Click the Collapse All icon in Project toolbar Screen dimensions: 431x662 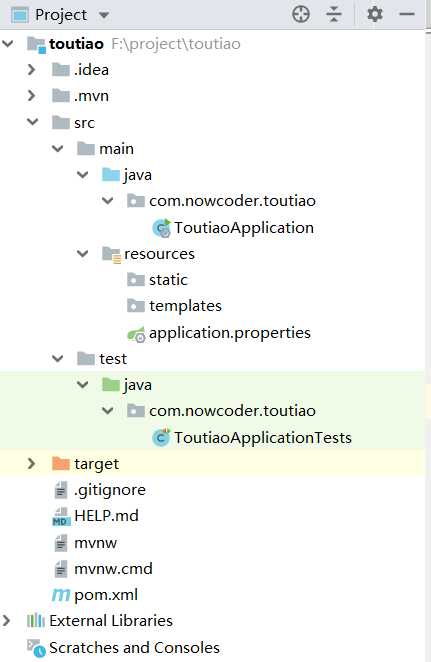[333, 14]
